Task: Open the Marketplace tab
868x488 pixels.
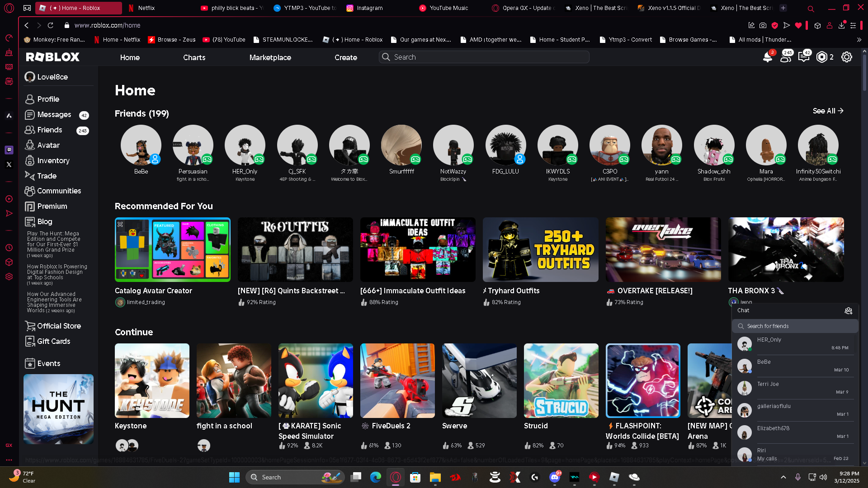Action: pyautogui.click(x=270, y=57)
